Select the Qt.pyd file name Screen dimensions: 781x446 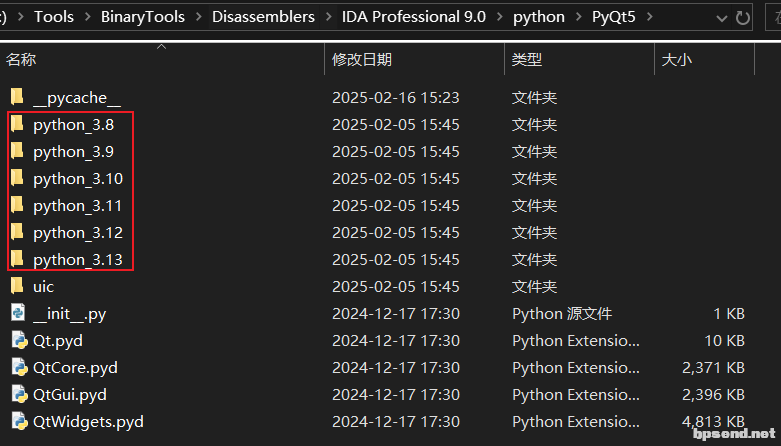58,341
